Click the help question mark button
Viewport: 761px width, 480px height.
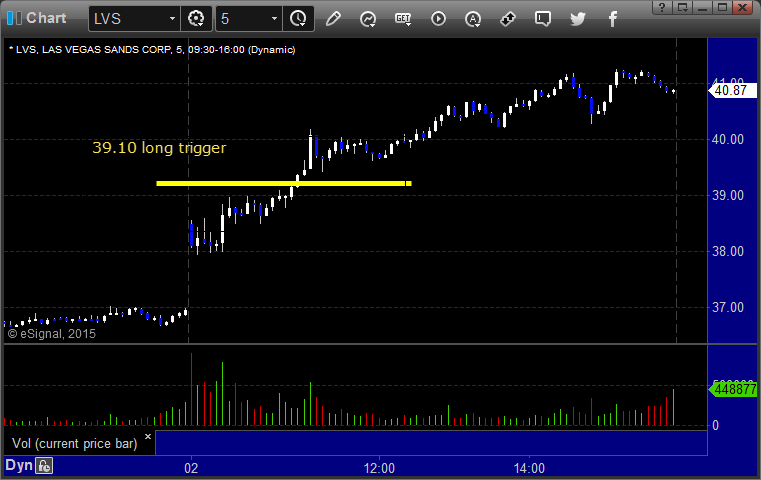click(x=662, y=7)
